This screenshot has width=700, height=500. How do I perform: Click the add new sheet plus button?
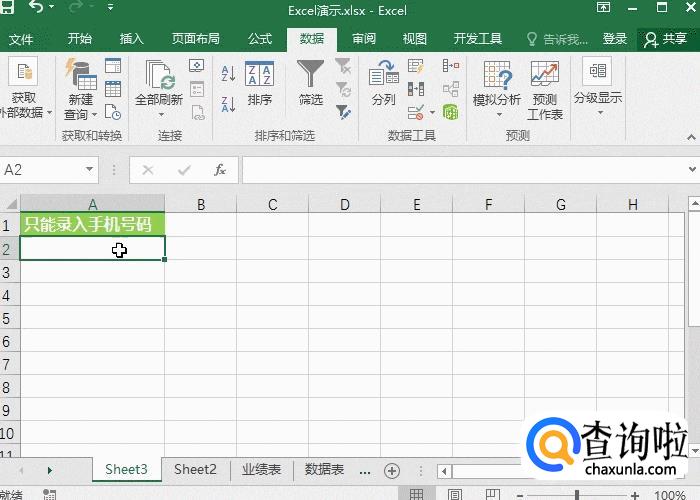pos(392,470)
